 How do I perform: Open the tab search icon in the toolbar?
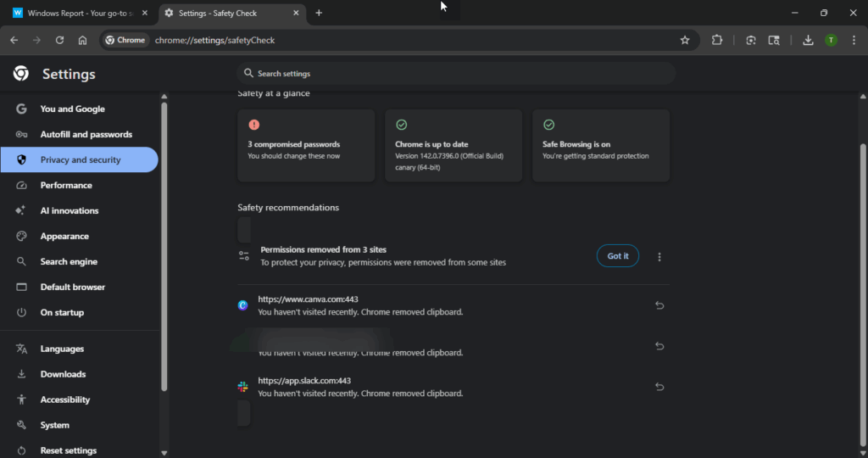pyautogui.click(x=774, y=40)
